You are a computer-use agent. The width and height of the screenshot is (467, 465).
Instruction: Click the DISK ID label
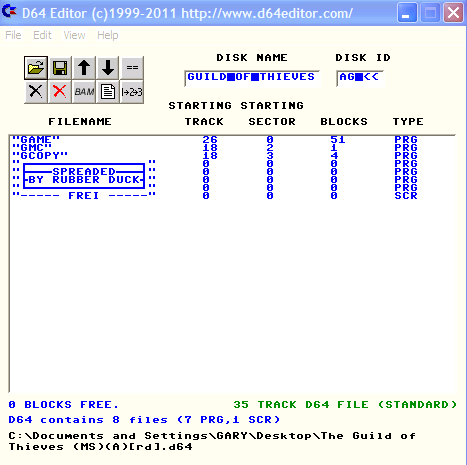coord(363,58)
